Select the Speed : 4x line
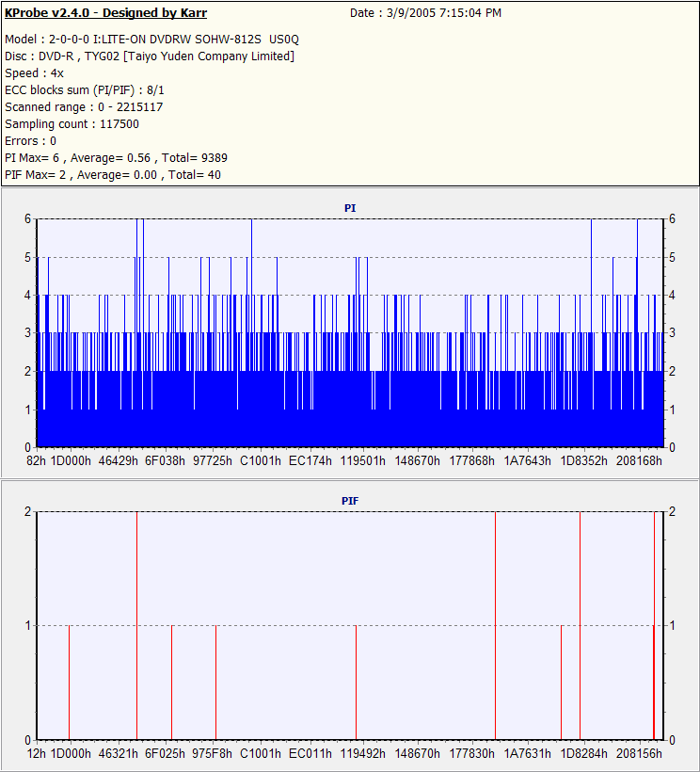The height and width of the screenshot is (772, 700). [x=35, y=73]
